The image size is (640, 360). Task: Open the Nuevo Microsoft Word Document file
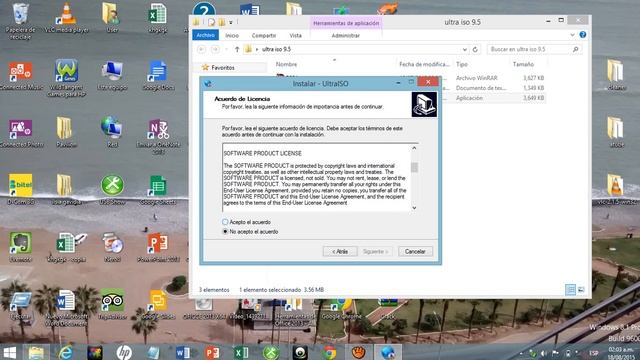click(x=66, y=308)
